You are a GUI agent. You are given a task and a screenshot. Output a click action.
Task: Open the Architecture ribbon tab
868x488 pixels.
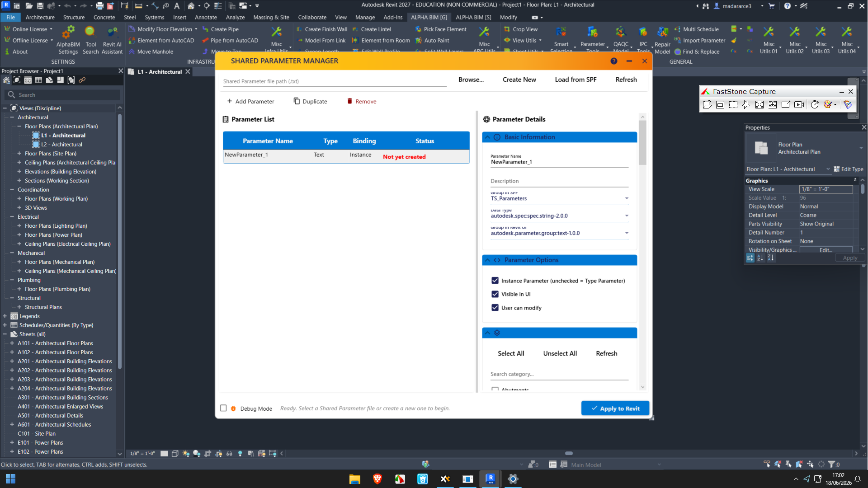pyautogui.click(x=40, y=17)
